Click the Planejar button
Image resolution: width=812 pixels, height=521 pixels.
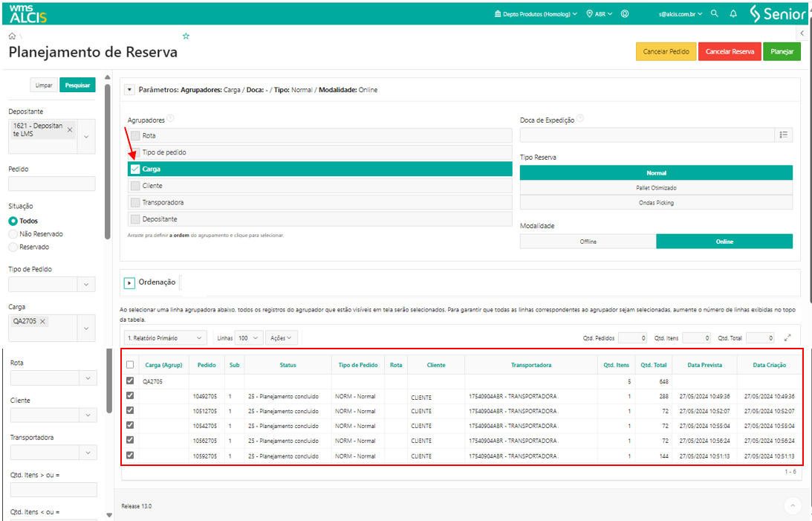(x=782, y=51)
